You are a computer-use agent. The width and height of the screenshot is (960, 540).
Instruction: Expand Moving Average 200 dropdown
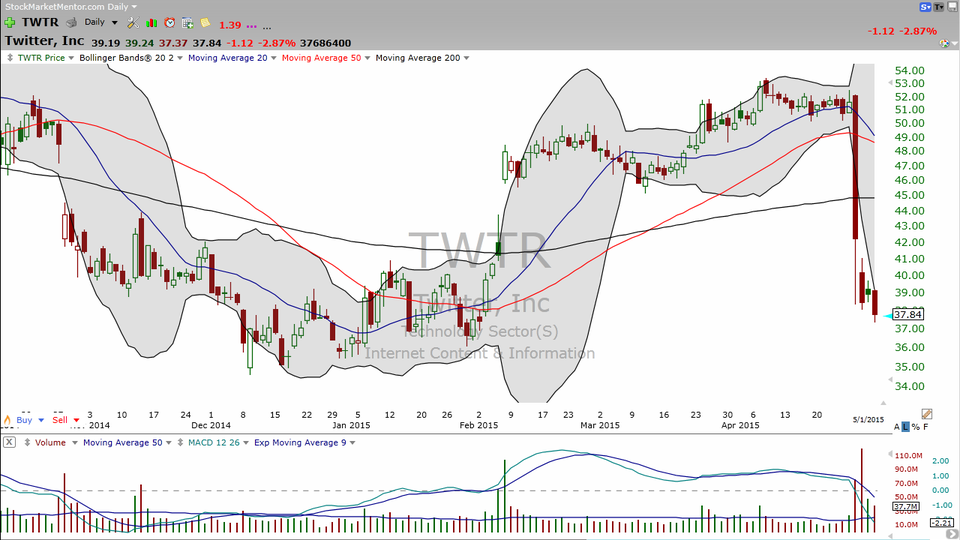pyautogui.click(x=466, y=58)
